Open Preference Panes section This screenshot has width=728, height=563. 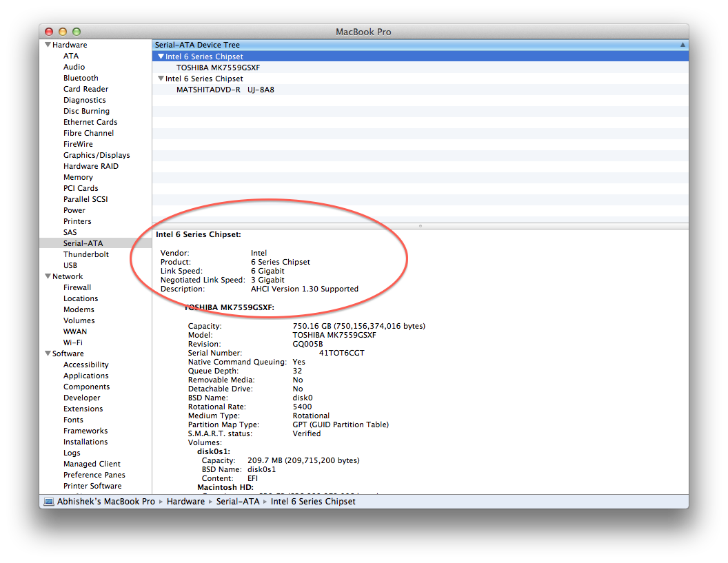pyautogui.click(x=94, y=475)
